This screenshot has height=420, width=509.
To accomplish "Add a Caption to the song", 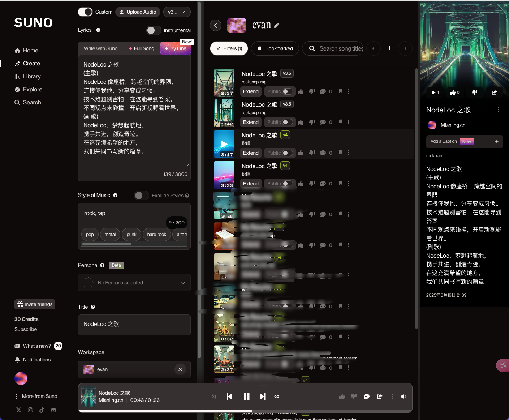I will [x=465, y=142].
